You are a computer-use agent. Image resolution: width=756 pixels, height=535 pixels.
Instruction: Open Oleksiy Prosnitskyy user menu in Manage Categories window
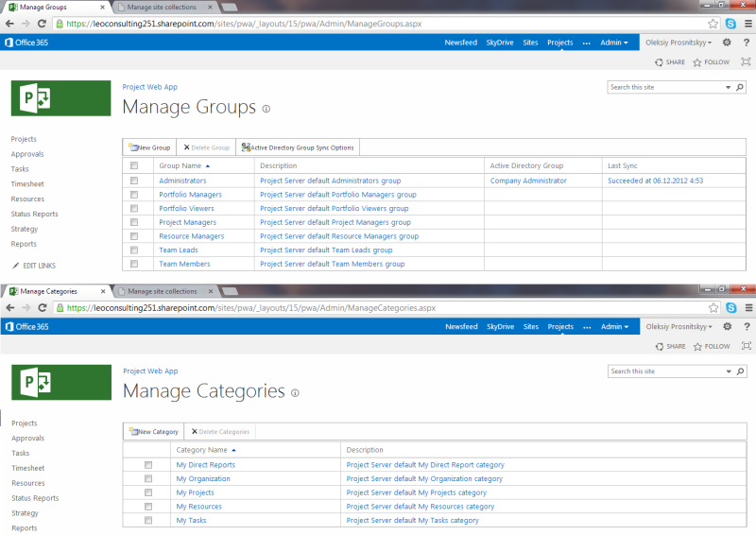coord(679,327)
